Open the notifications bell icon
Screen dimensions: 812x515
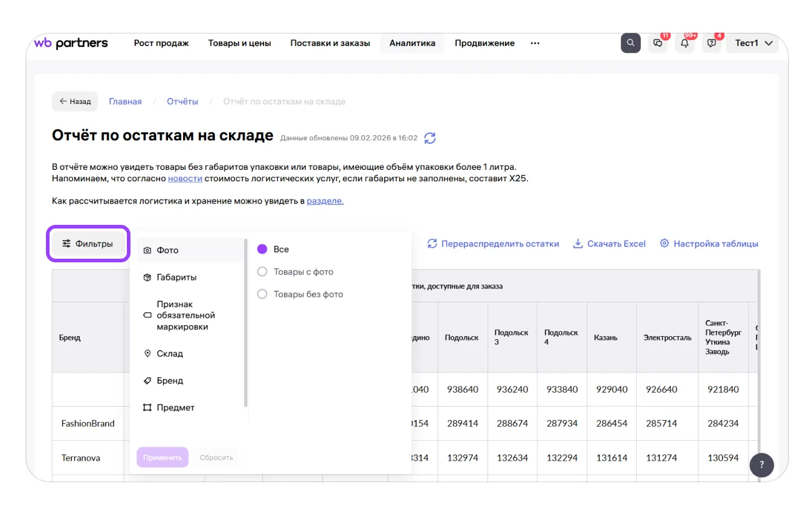tap(685, 44)
